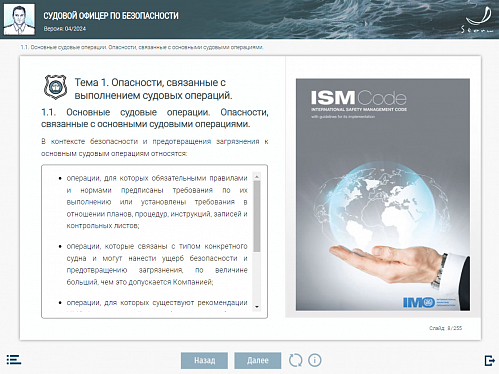
Task: Click the course title Судовой офицер по безопасности
Action: (x=111, y=16)
